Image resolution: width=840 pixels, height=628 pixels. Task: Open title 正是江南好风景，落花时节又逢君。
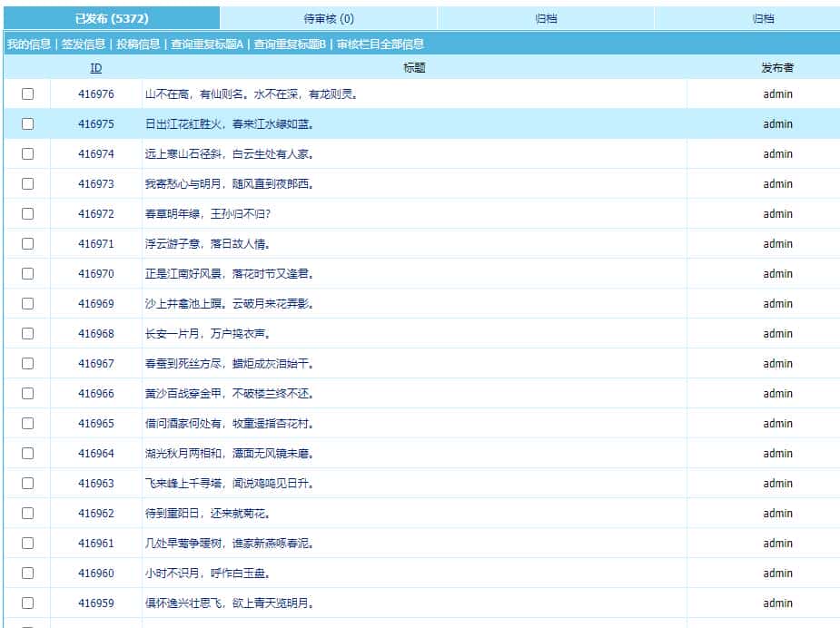tap(229, 274)
